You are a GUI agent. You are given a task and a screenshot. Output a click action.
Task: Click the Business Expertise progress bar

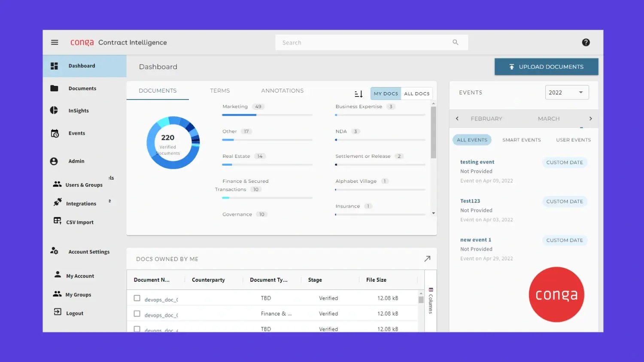click(380, 115)
